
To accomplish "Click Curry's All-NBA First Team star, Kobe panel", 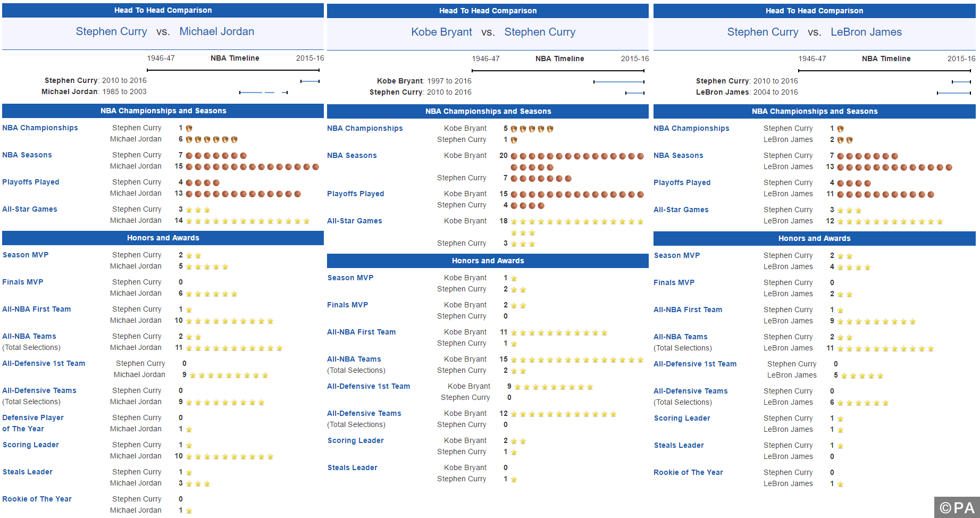I will coord(514,344).
